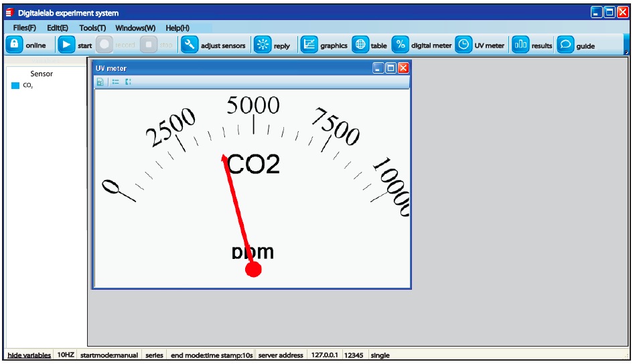Open adjust sensors wrench tool
Image resolution: width=635 pixels, height=364 pixels.
(190, 45)
